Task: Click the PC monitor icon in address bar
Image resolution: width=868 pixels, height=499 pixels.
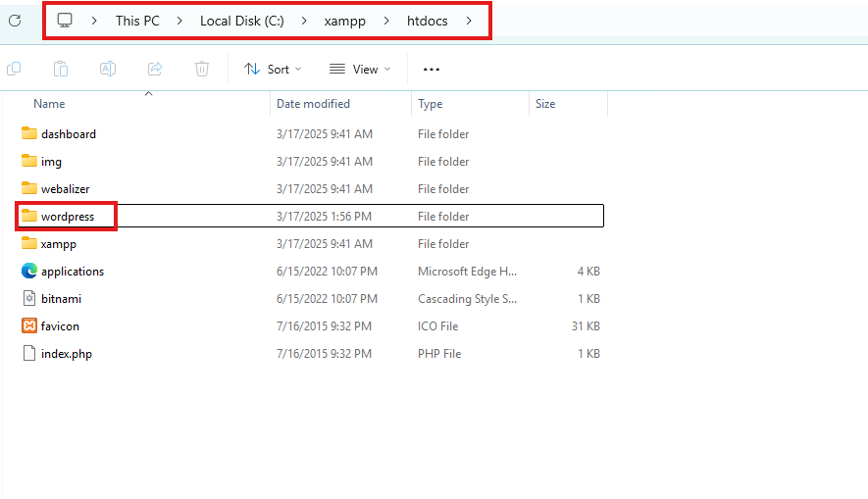Action: coord(65,21)
